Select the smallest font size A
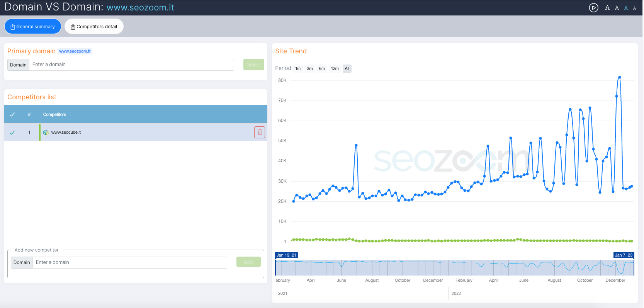The image size is (644, 308). click(x=634, y=8)
